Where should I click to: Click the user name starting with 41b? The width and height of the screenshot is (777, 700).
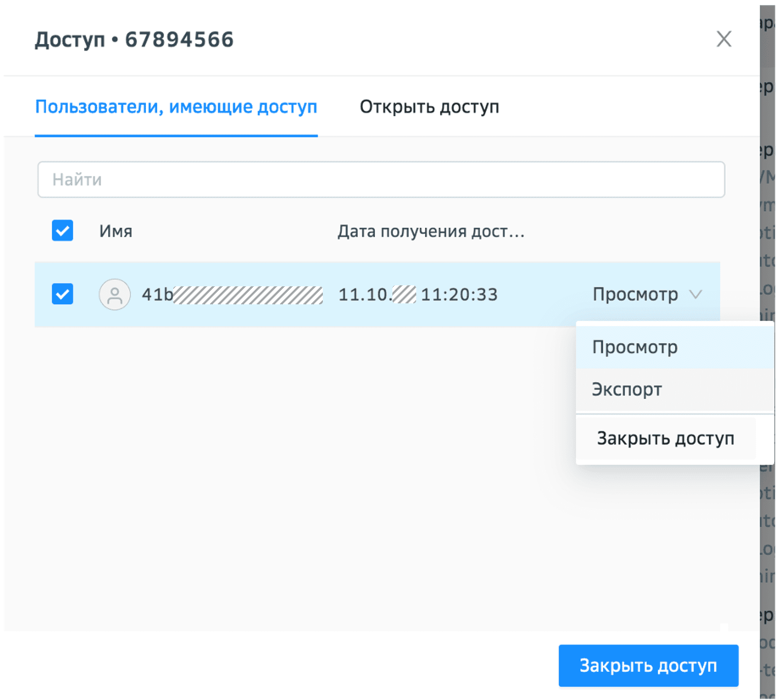[232, 295]
